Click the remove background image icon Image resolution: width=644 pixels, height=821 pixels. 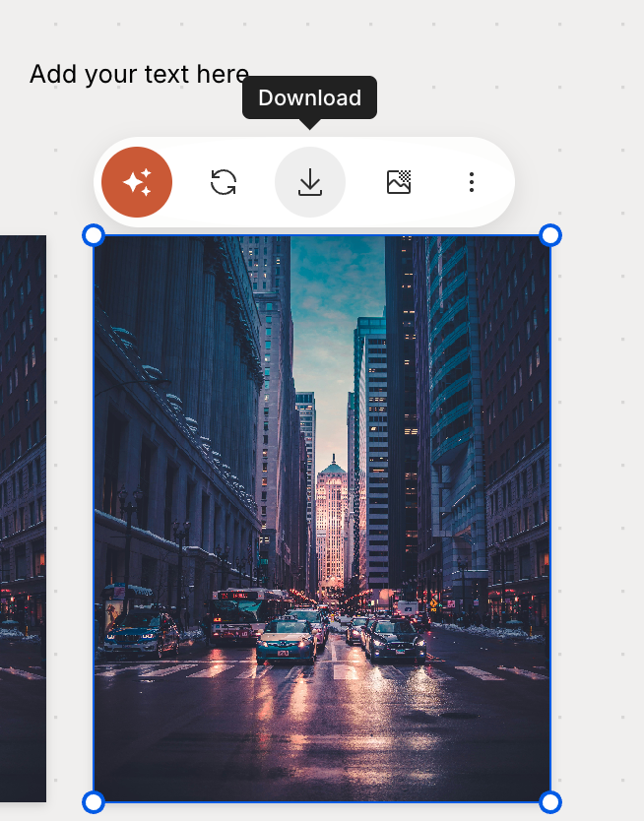click(x=399, y=182)
